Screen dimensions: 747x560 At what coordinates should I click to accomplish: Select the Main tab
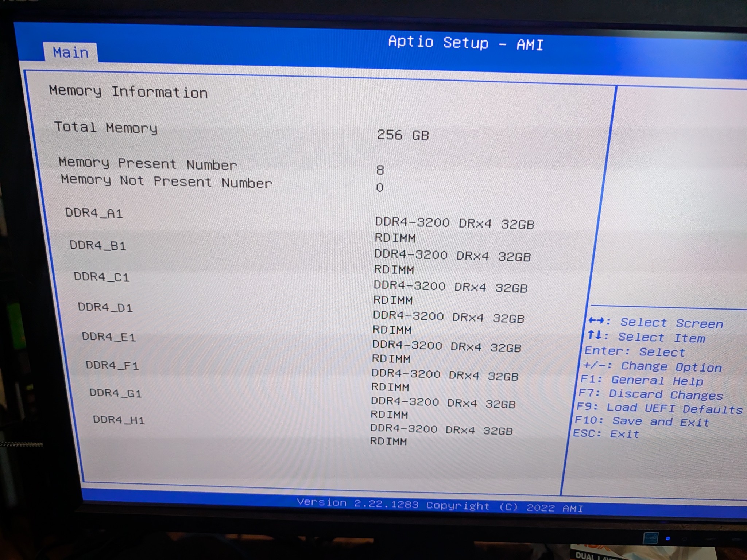click(x=70, y=52)
